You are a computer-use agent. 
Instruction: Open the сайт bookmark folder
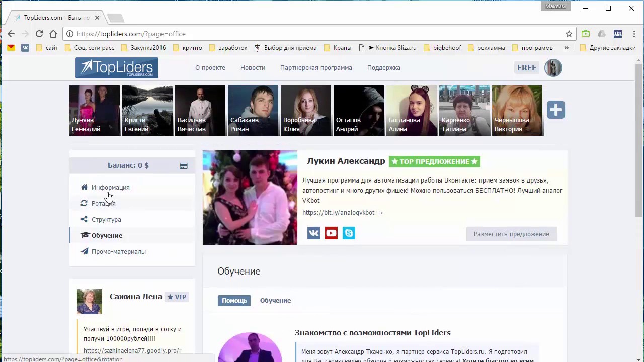[47, 48]
